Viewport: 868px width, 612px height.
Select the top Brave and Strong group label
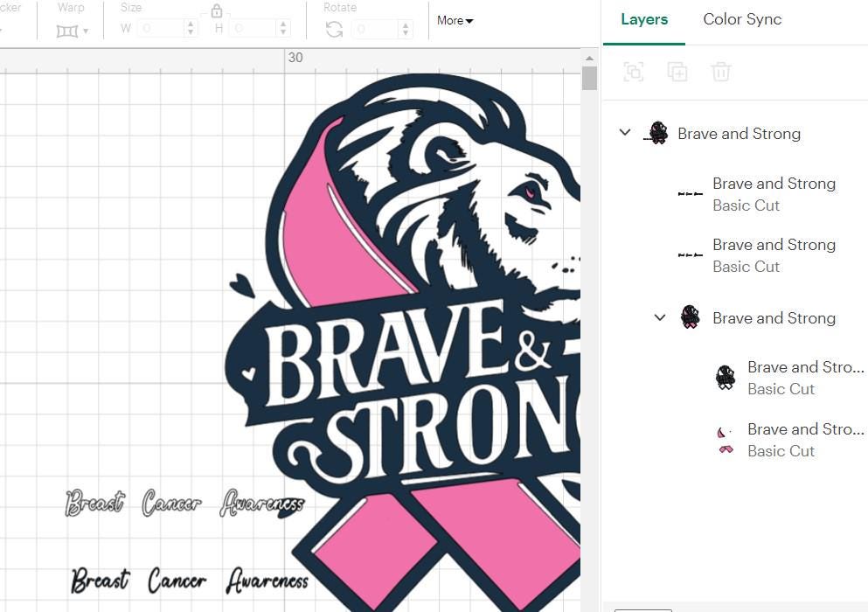point(739,134)
